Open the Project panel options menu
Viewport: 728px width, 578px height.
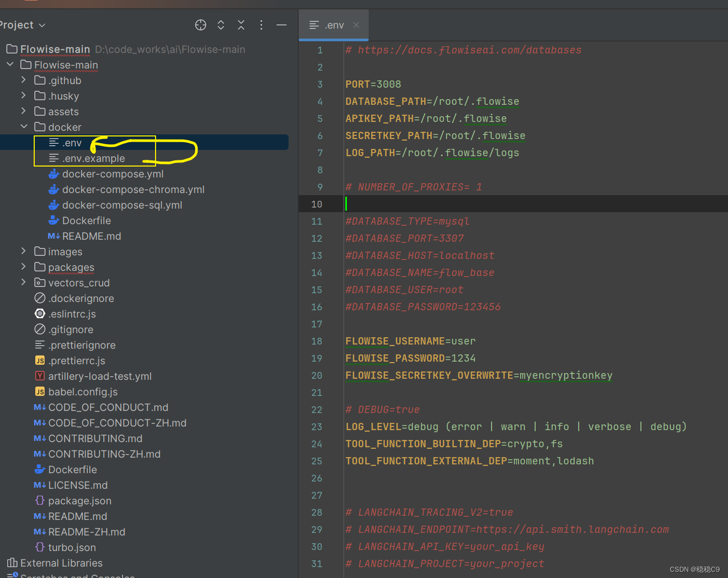click(x=261, y=25)
